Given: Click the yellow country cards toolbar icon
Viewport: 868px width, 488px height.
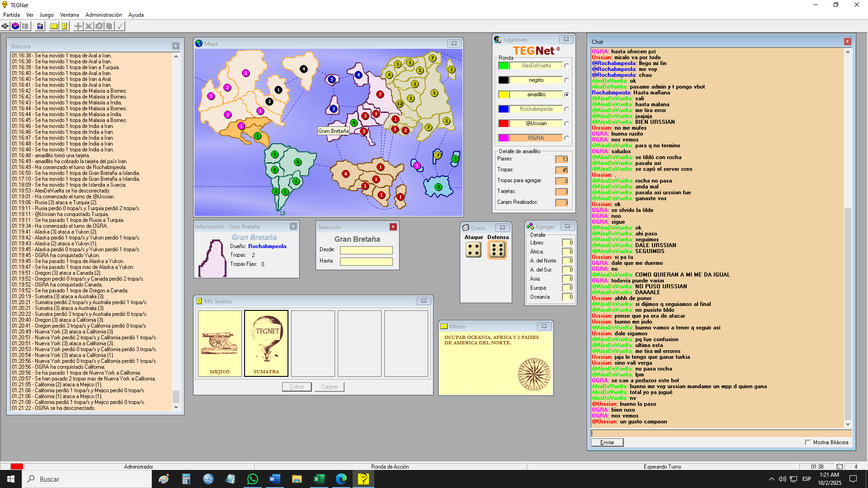Looking at the screenshot, I should [65, 26].
